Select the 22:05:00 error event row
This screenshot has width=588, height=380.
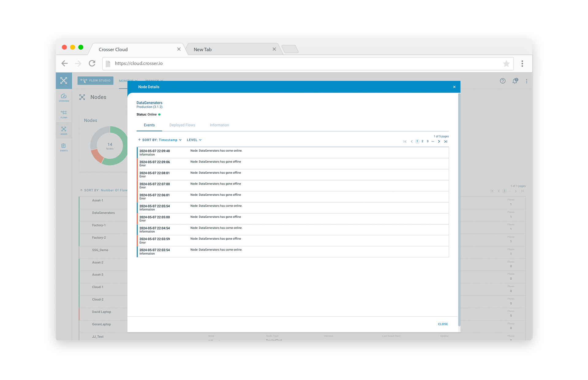point(293,219)
